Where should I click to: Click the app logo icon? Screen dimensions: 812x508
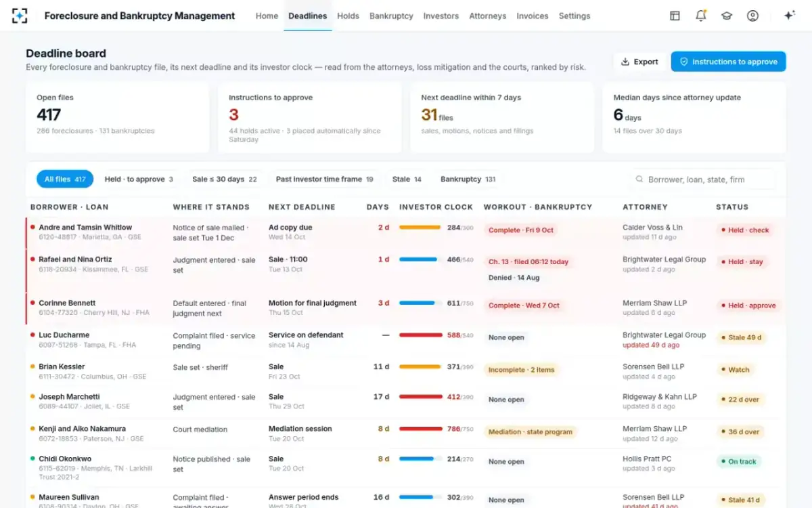tap(20, 16)
